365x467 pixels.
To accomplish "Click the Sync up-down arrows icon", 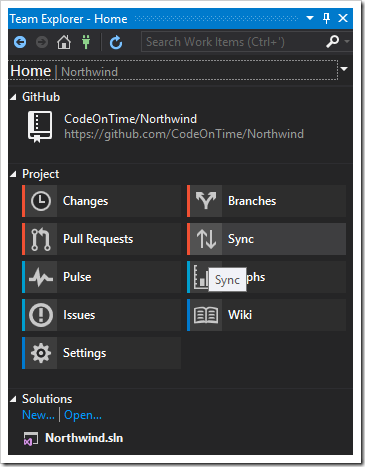I will pyautogui.click(x=206, y=239).
